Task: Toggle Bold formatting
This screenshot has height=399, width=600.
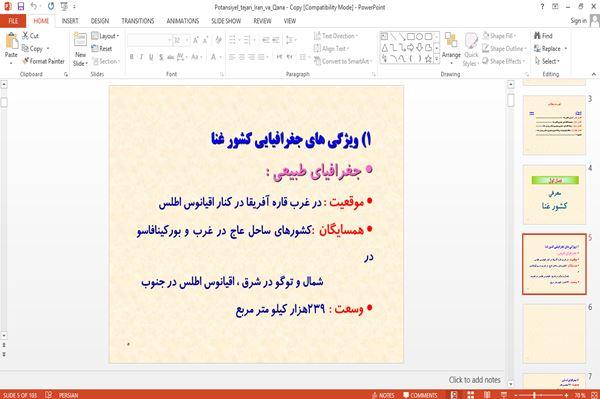Action: [x=132, y=57]
